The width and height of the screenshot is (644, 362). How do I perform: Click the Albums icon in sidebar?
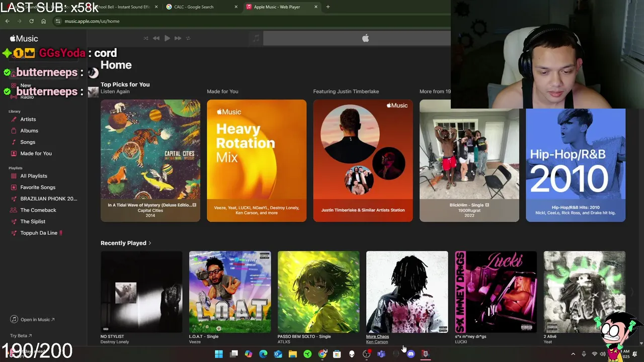[14, 131]
